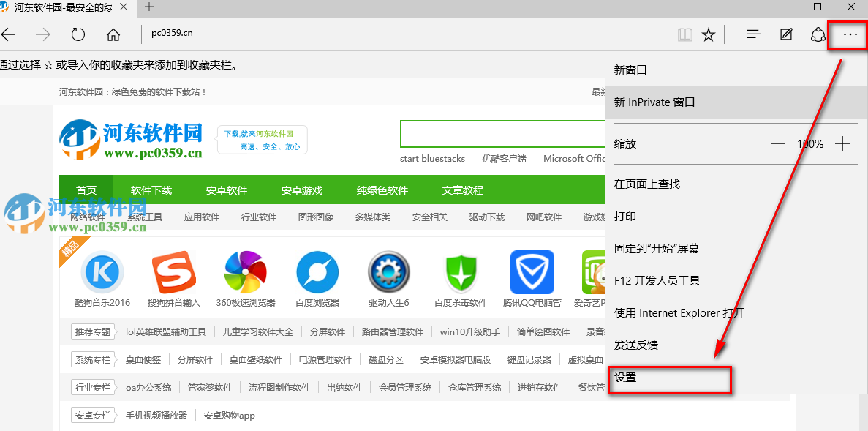Click the 360极速浏览器 pinwheel icon

[x=245, y=272]
